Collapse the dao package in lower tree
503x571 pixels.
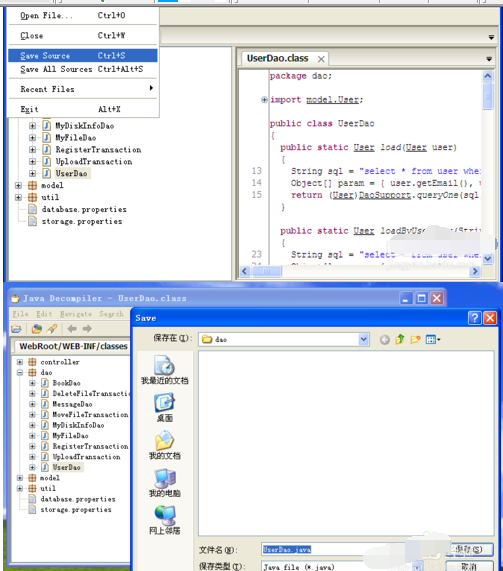pos(20,372)
